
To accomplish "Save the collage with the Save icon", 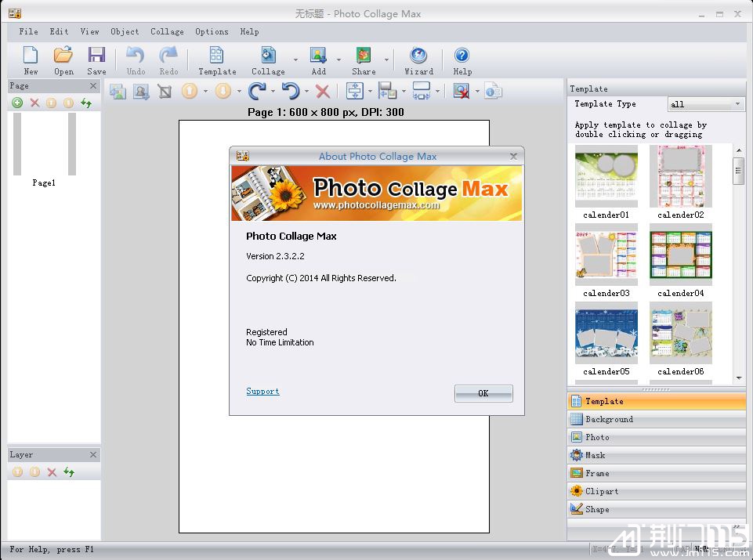I will coord(96,55).
